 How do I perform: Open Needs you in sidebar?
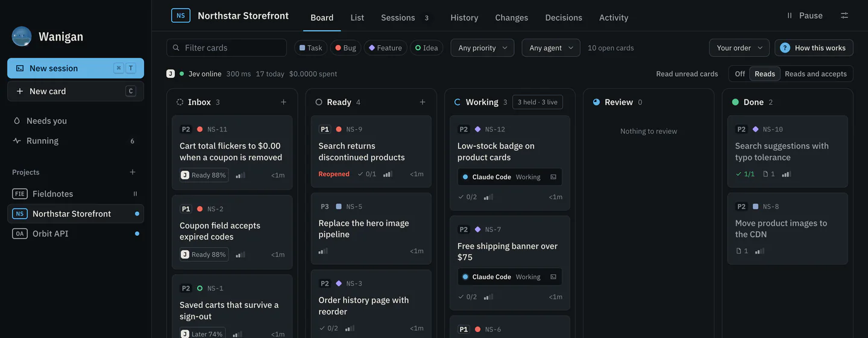75,121
